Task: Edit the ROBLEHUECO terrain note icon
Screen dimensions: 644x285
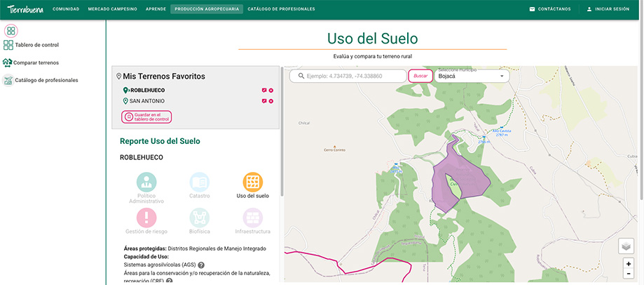Action: coord(264,91)
